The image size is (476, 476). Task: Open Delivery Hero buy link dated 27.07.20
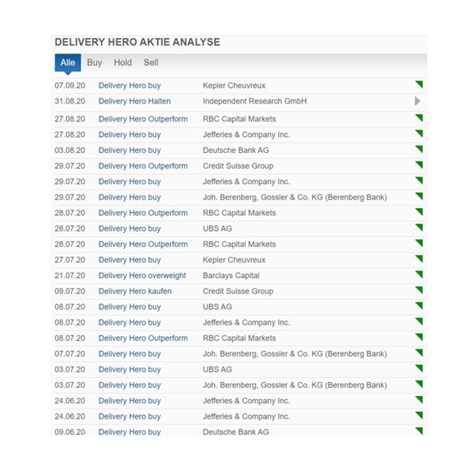pyautogui.click(x=130, y=260)
